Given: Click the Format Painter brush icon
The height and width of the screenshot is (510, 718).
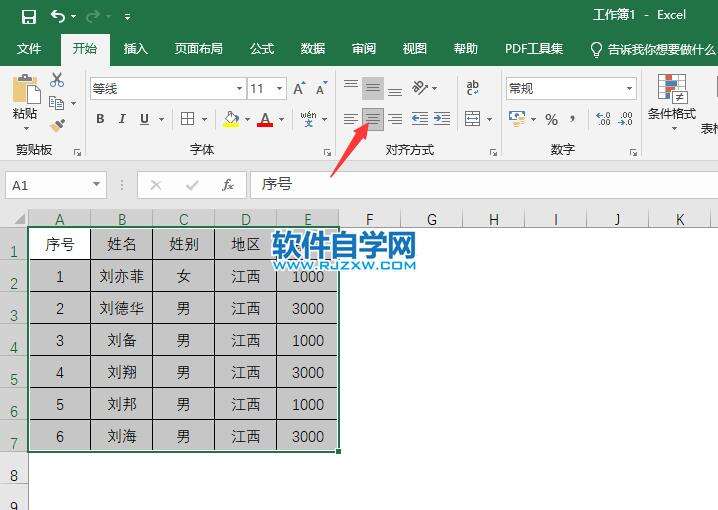Looking at the screenshot, I should point(57,125).
